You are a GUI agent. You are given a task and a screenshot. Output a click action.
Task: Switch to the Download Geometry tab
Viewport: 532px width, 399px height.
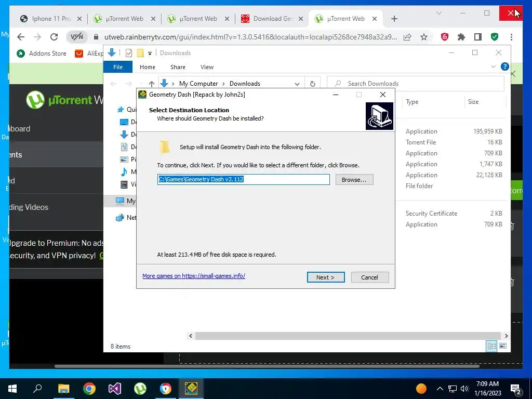(x=272, y=19)
